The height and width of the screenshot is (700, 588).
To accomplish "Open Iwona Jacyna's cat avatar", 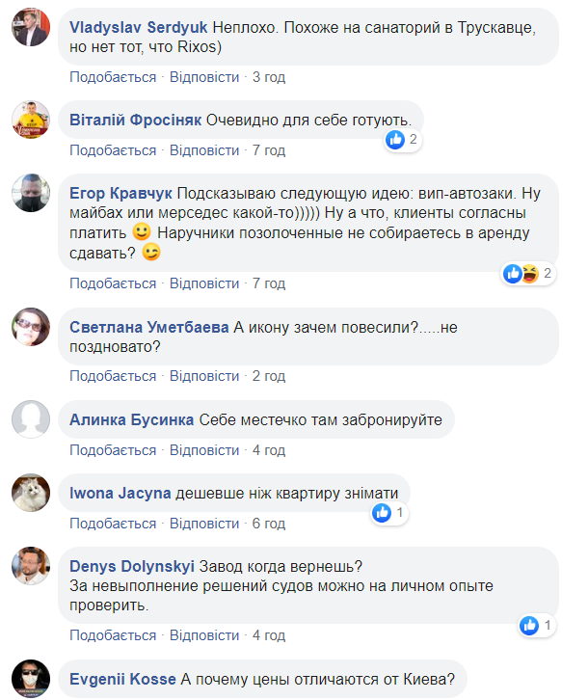I will coord(31,493).
